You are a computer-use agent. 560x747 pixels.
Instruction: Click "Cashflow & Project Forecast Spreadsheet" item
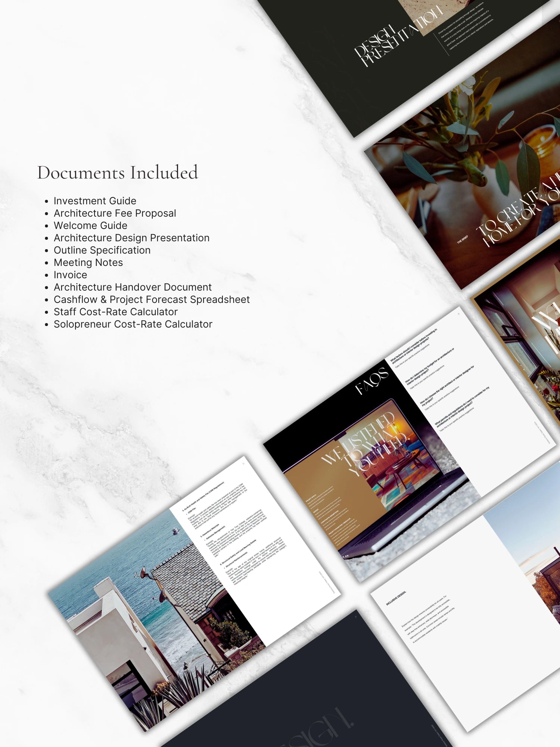[x=152, y=300]
